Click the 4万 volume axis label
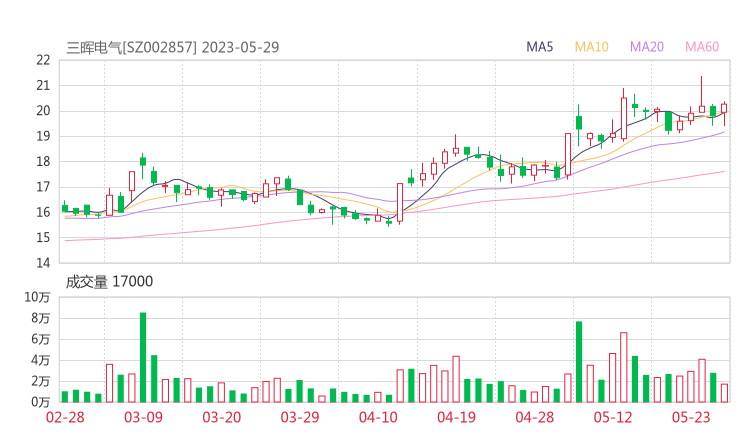 pos(41,360)
